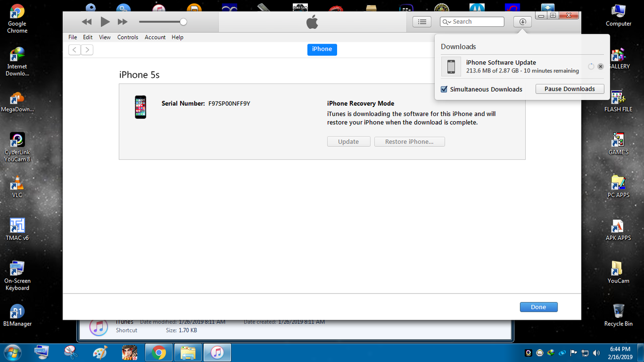Click the Action Center flag icon
This screenshot has width=644, height=362.
574,353
